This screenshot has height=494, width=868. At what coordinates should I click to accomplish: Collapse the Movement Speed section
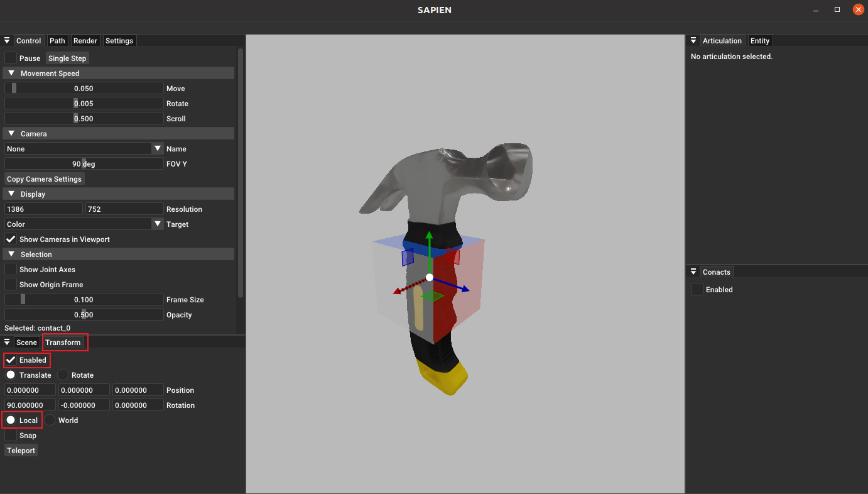click(11, 74)
